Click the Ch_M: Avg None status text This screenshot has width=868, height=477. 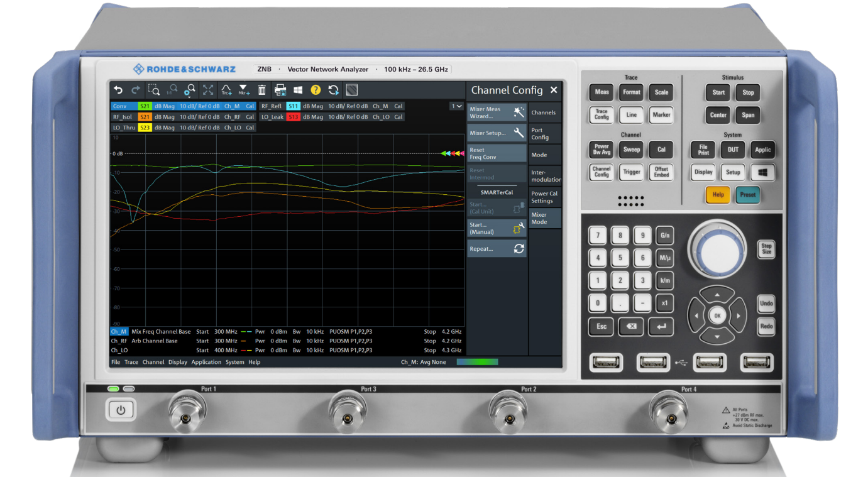[x=424, y=362]
